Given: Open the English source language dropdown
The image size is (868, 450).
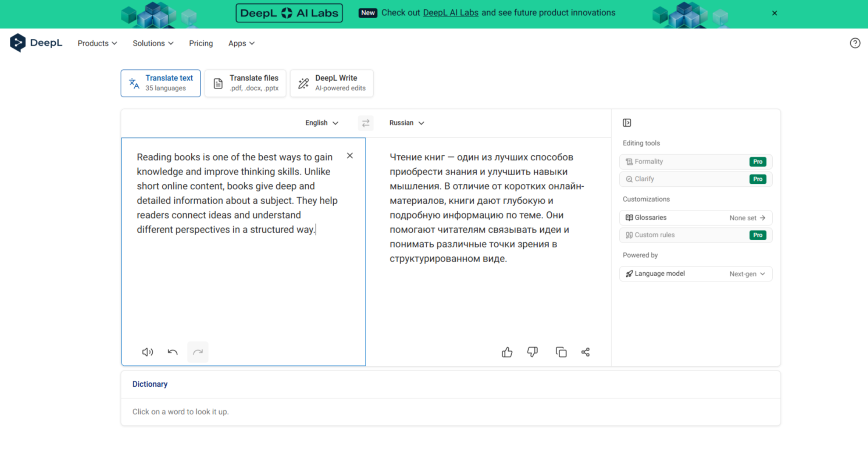Looking at the screenshot, I should 321,123.
